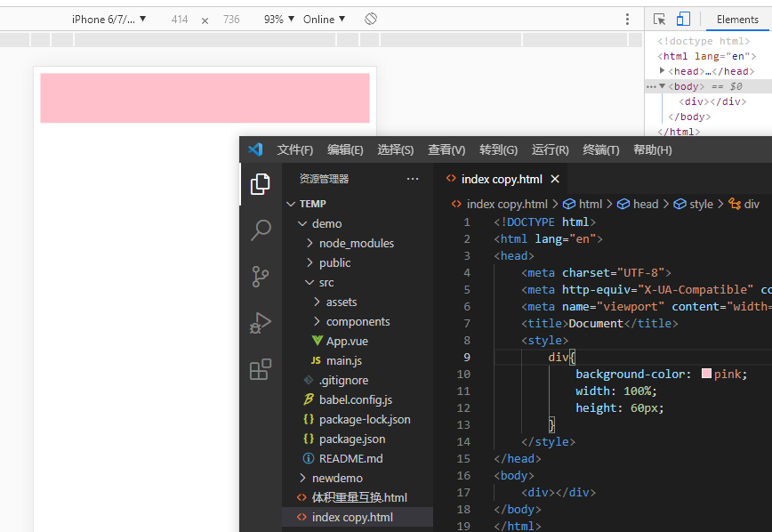Click the braces icon beside package-lock.json
The height and width of the screenshot is (532, 772).
pos(309,419)
